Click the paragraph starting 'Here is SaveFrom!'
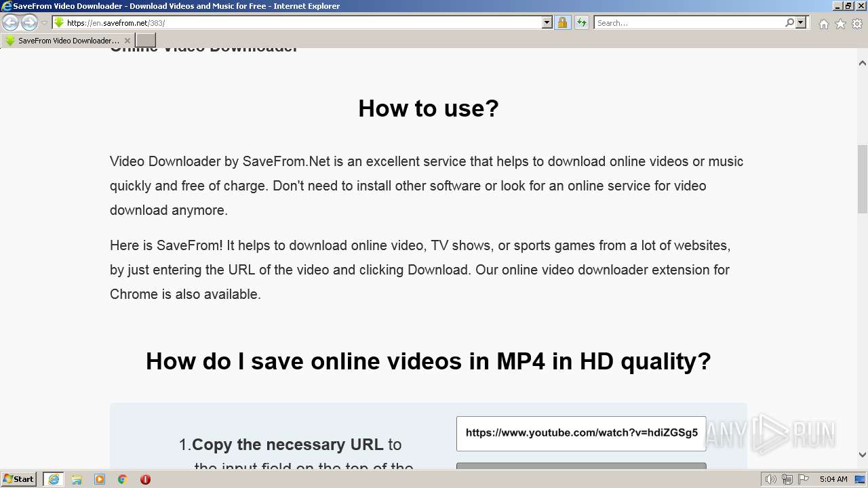Image resolution: width=868 pixels, height=488 pixels. (x=420, y=270)
